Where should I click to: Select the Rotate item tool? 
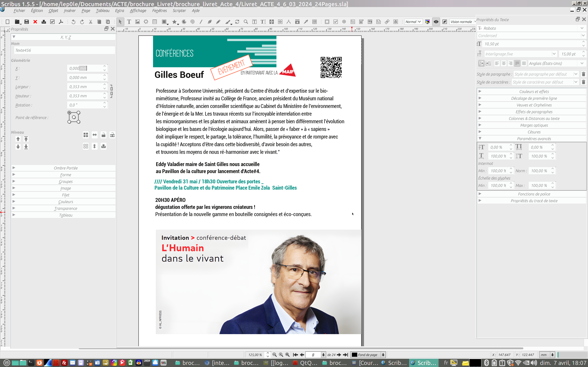tap(237, 22)
